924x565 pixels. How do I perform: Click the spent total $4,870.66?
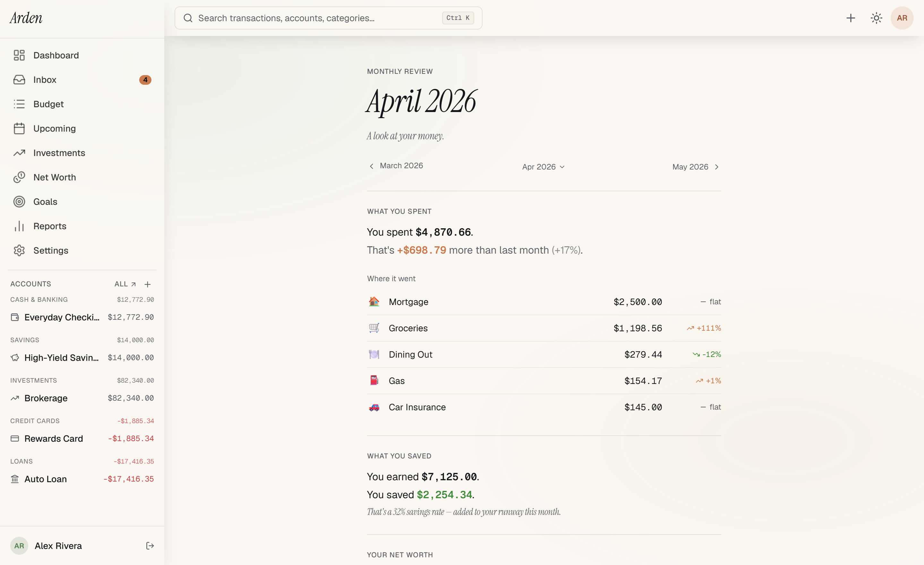(443, 232)
